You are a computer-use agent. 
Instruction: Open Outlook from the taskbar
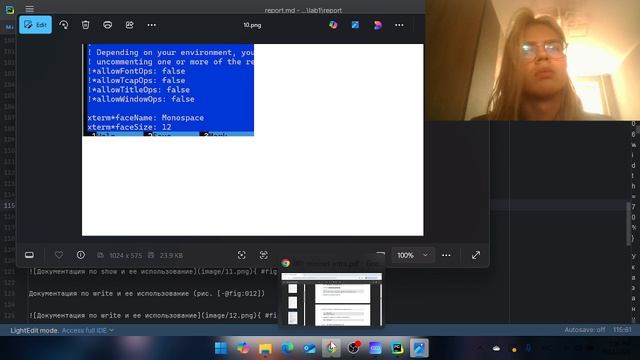pyautogui.click(x=309, y=348)
